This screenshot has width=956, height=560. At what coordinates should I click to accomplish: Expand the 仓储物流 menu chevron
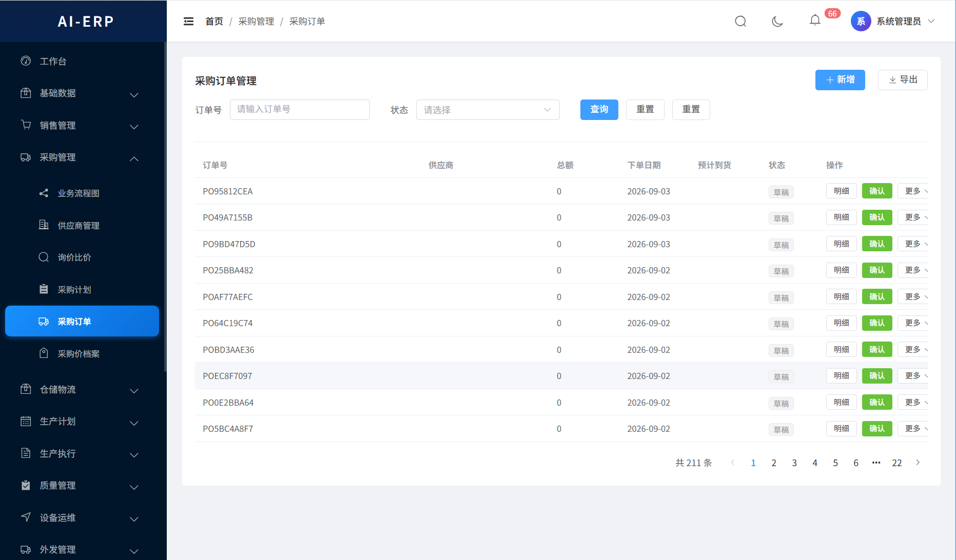[134, 391]
